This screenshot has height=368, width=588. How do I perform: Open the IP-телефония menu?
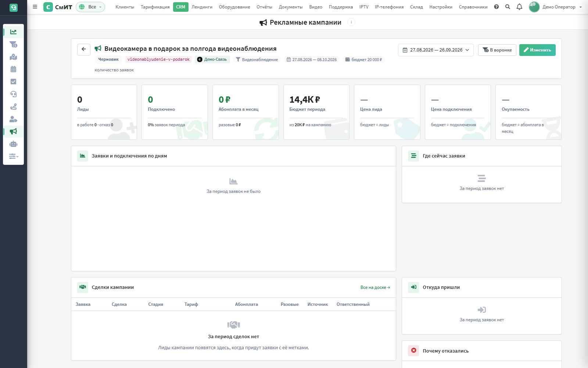coord(389,7)
